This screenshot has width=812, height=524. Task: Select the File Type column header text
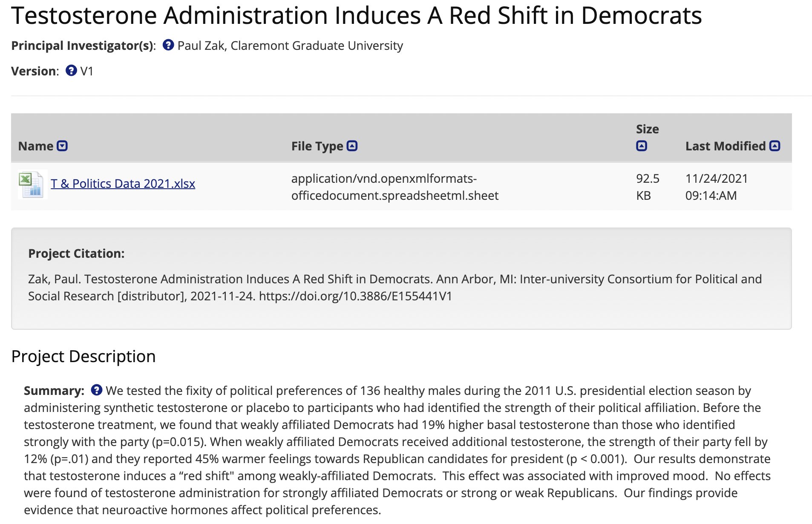[x=317, y=146]
